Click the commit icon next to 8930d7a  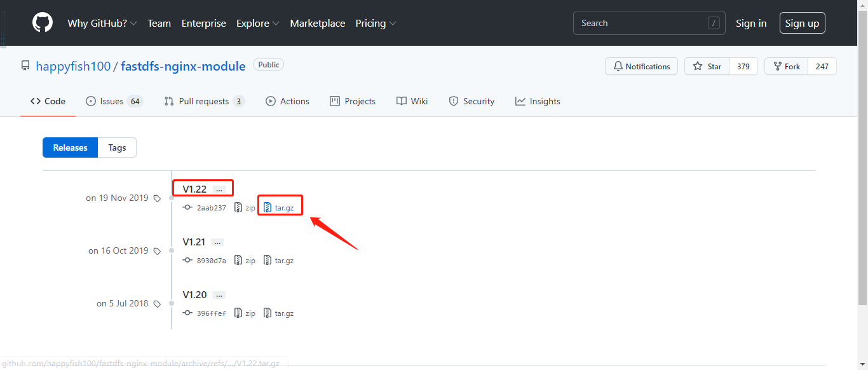187,261
